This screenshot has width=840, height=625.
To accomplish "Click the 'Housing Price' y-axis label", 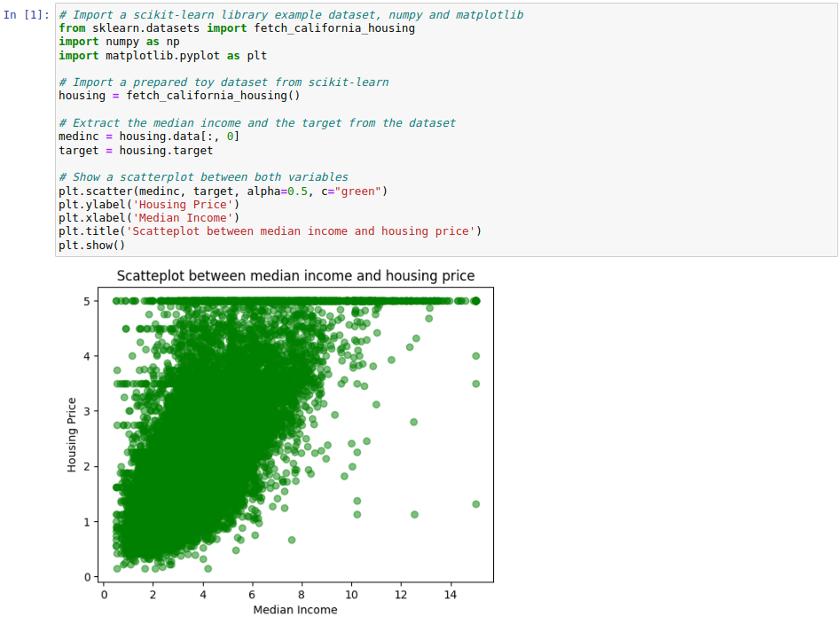I will (x=71, y=435).
